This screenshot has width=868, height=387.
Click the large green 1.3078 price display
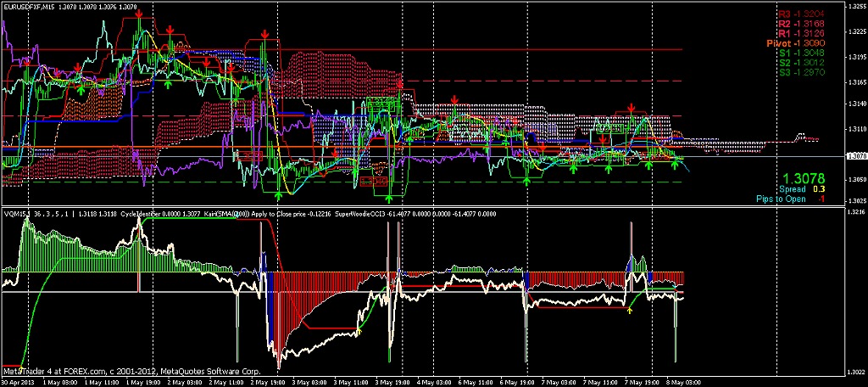[x=801, y=178]
